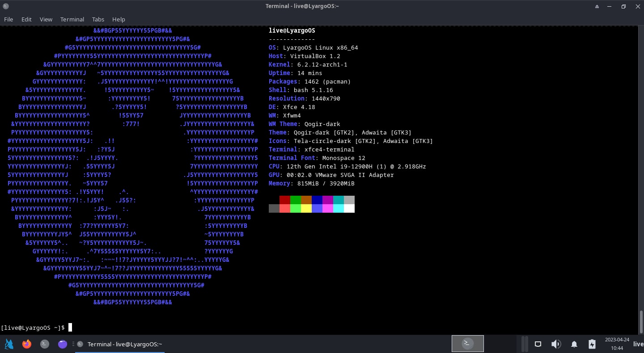Click the Shell line 'bash 5.1.16'
Image resolution: width=644 pixels, height=353 pixels.
pos(301,90)
